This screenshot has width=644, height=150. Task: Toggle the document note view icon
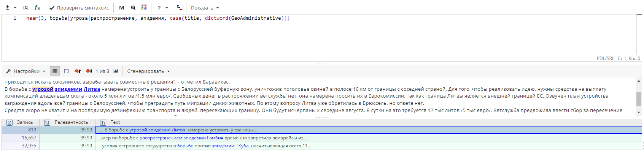tap(66, 71)
